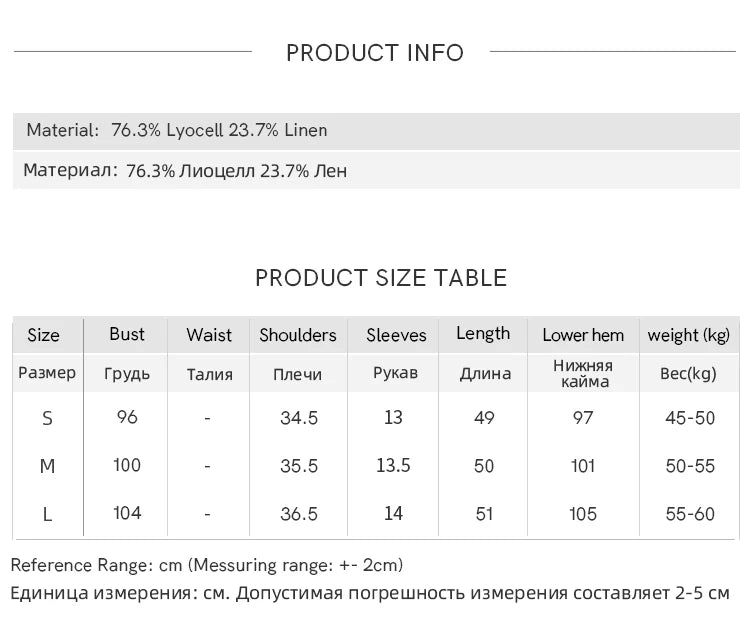
Task: Click the Size column header
Action: 43,335
